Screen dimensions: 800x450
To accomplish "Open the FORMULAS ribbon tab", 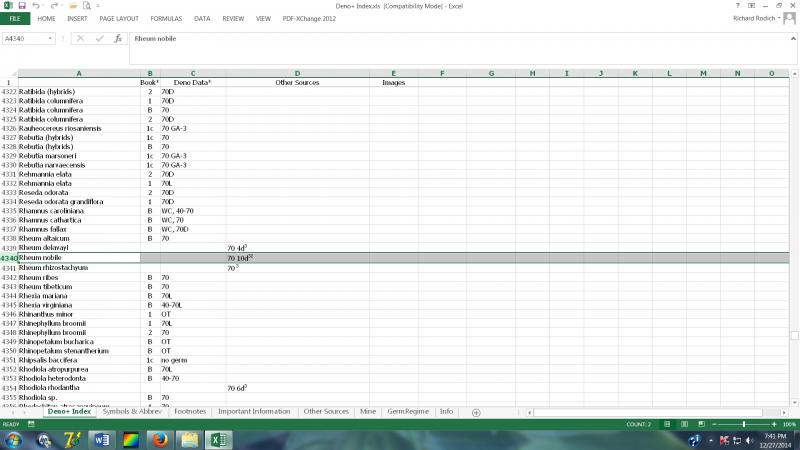I will click(166, 18).
